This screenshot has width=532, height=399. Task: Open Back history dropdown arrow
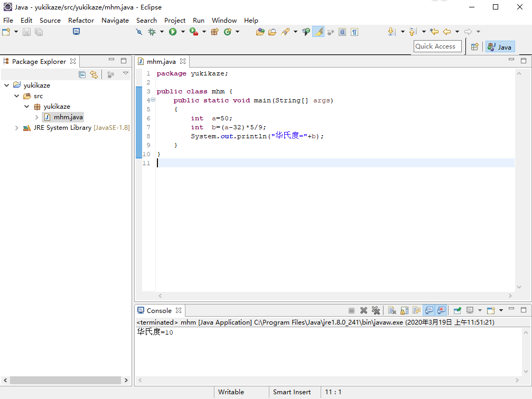click(457, 32)
